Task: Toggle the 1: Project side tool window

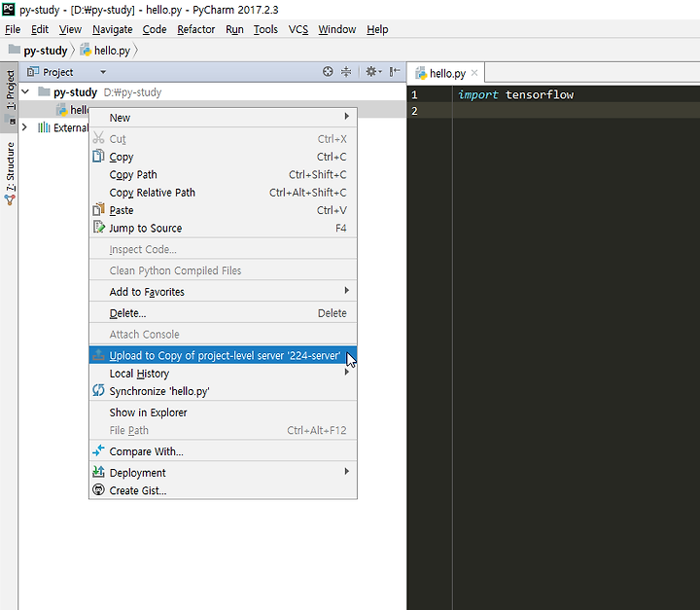Action: [10, 96]
